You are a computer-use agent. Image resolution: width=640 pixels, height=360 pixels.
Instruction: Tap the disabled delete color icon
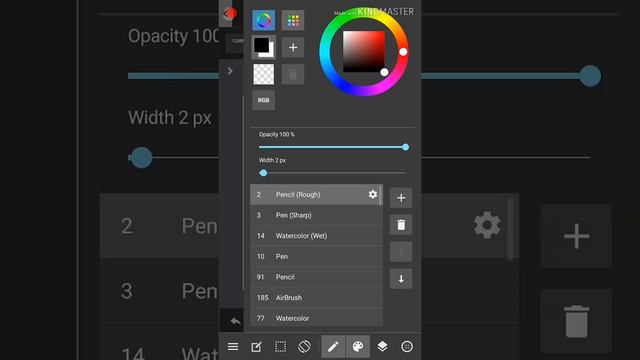pyautogui.click(x=293, y=74)
